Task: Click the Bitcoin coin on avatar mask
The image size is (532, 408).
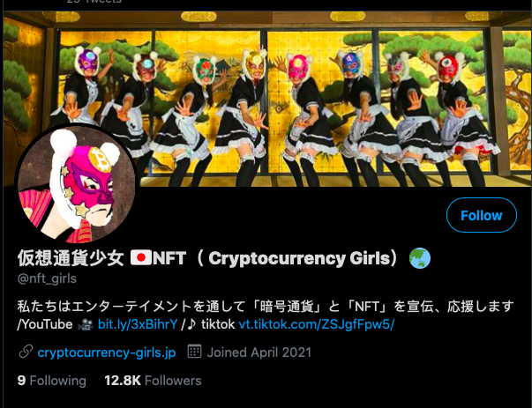Action: (x=100, y=159)
